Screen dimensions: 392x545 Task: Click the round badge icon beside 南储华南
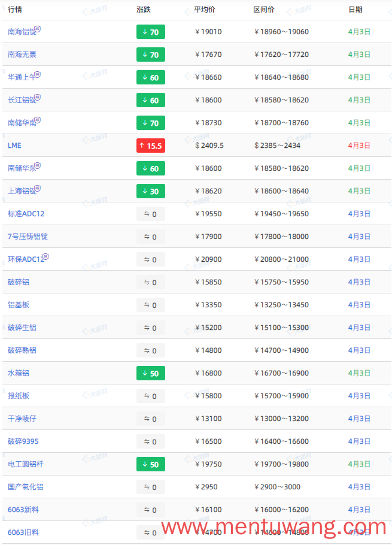(38, 120)
